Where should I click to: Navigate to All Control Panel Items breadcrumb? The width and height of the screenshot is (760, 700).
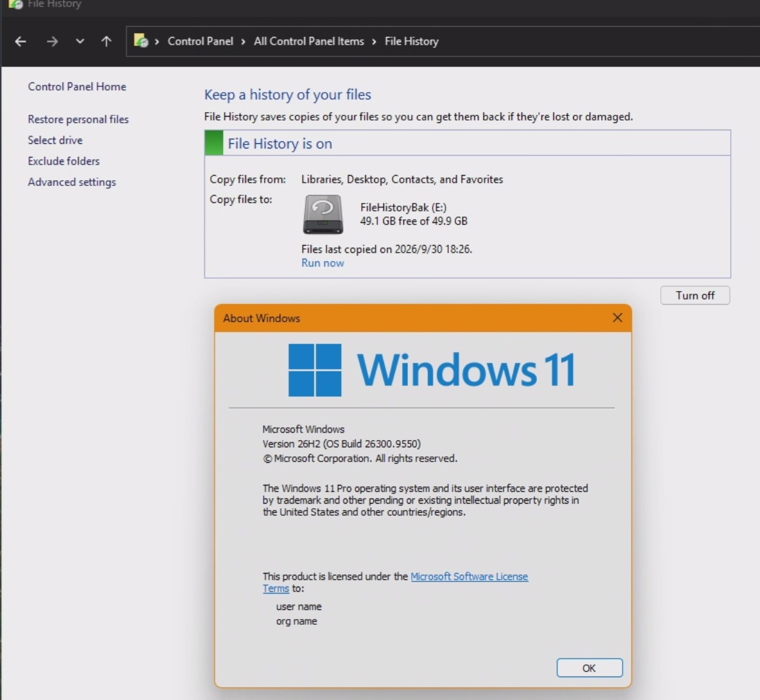point(309,41)
